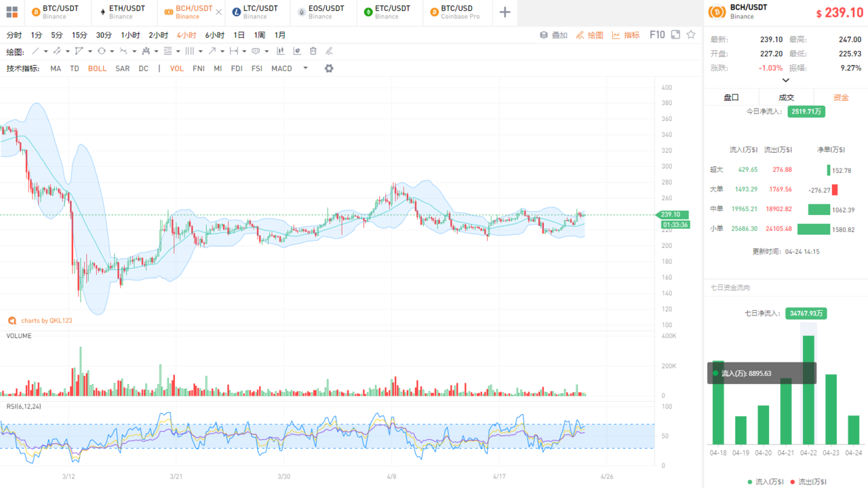The image size is (868, 488).
Task: Click the pie chart statistics icon
Action: pyautogui.click(x=297, y=51)
